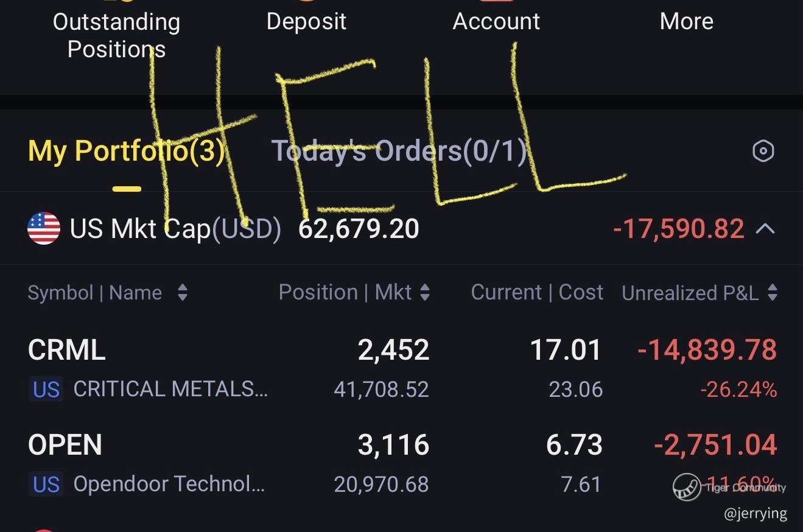Switch to My Portfolio(3) tab
The height and width of the screenshot is (532, 803).
tap(126, 151)
